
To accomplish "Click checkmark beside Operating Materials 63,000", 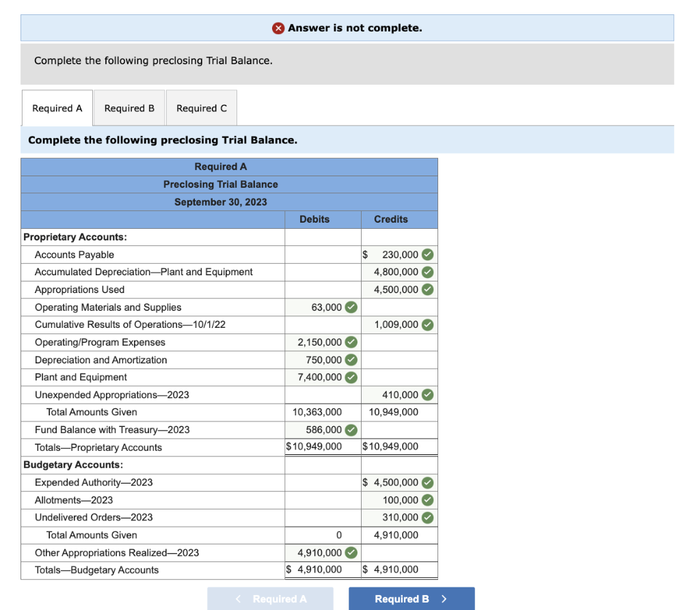I will tap(351, 307).
